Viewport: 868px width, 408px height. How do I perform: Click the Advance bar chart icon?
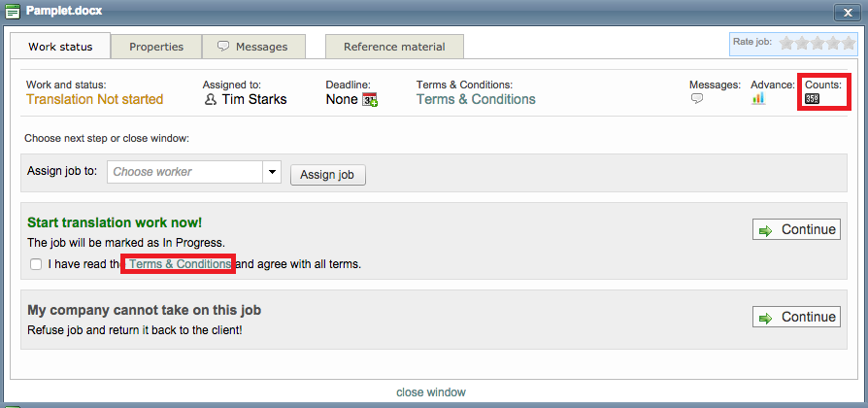758,99
